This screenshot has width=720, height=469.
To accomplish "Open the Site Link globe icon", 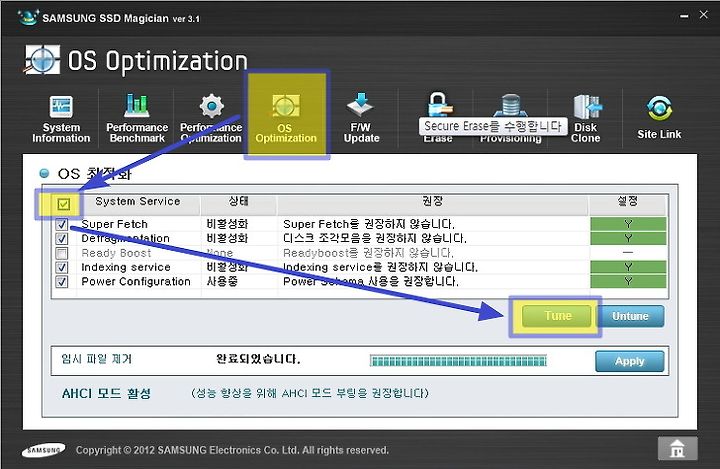I will [x=659, y=109].
